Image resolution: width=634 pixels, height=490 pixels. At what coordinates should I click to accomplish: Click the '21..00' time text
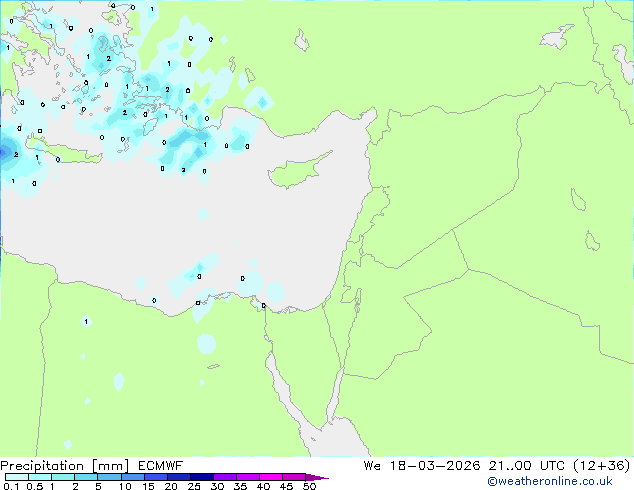click(510, 466)
